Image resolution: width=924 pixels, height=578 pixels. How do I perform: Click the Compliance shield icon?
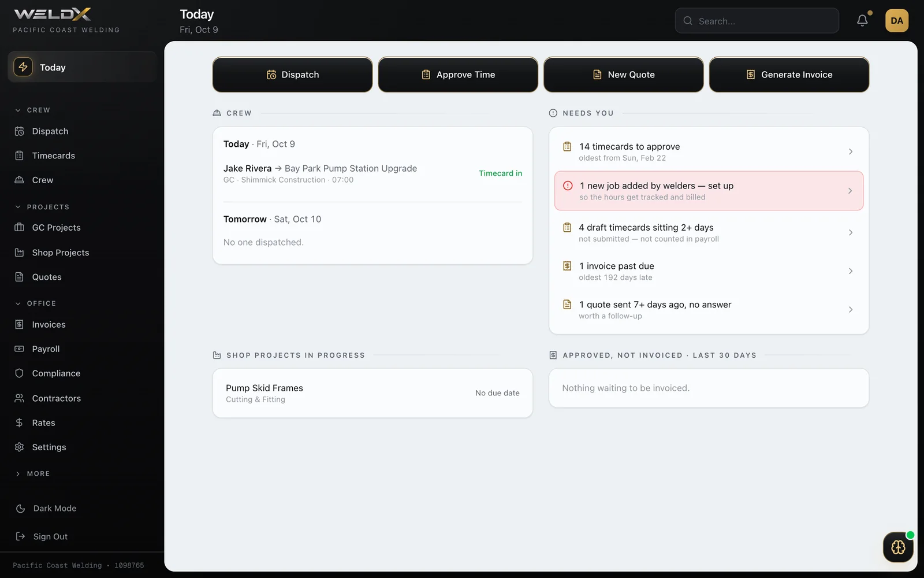pyautogui.click(x=19, y=373)
